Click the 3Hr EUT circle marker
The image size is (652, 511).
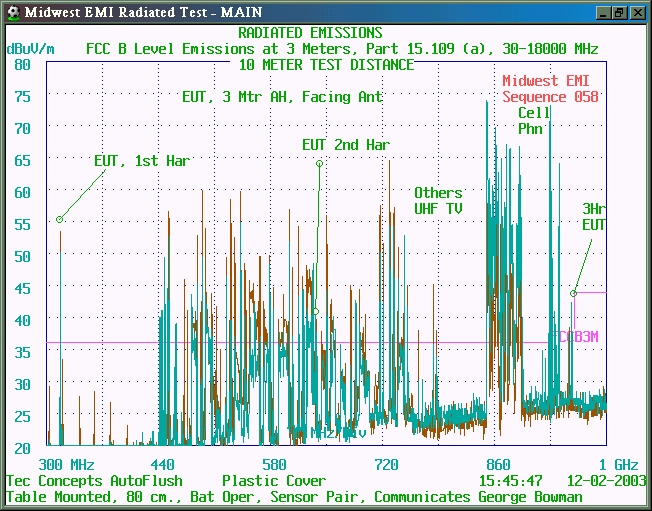click(x=573, y=293)
